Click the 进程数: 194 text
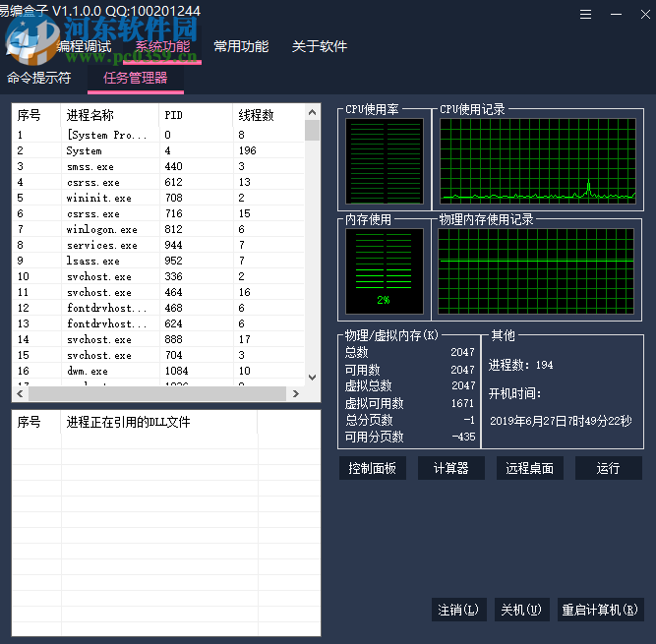Viewport: 656px width, 644px height. 521,365
